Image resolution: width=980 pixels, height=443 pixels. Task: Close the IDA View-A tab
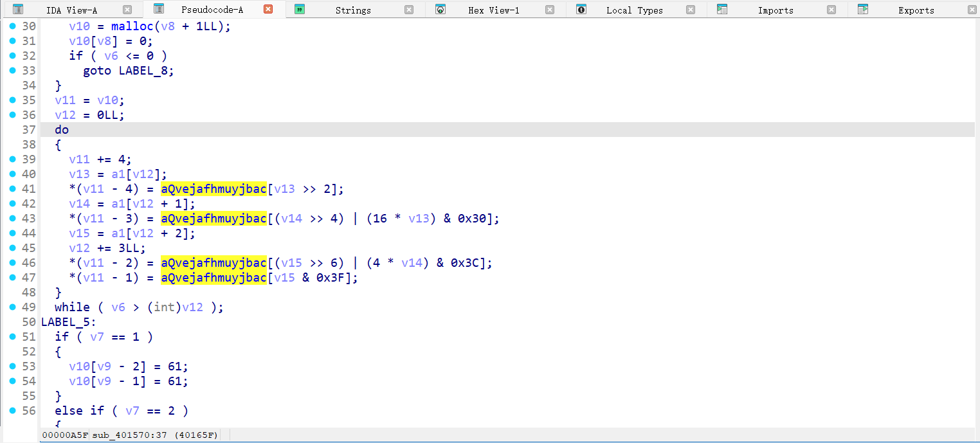click(127, 10)
